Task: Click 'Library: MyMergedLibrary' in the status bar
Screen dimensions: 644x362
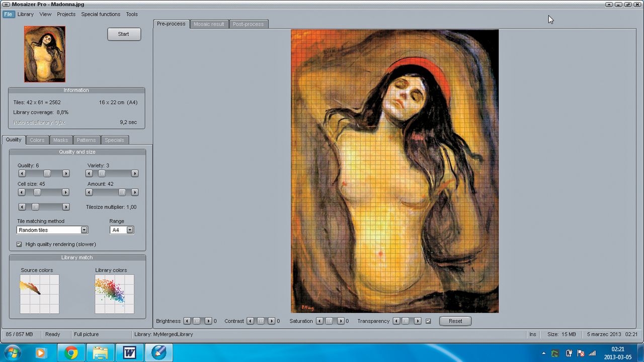Action: click(x=164, y=334)
